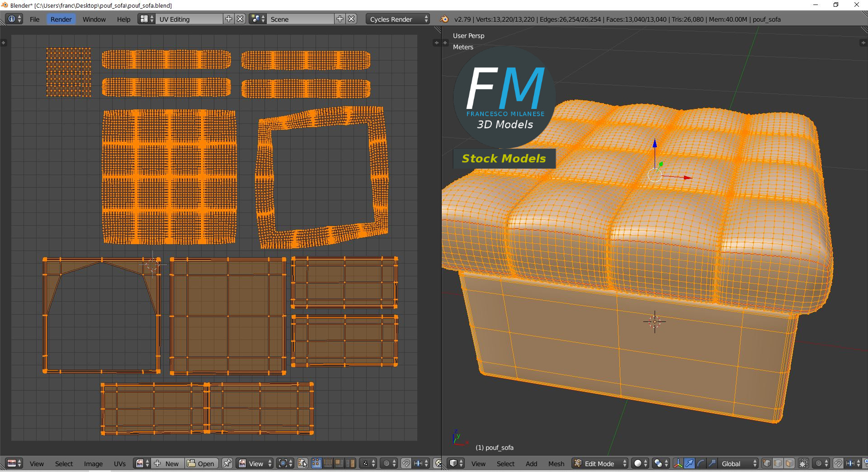Open the UVs menu
This screenshot has height=472, width=868.
[120, 463]
